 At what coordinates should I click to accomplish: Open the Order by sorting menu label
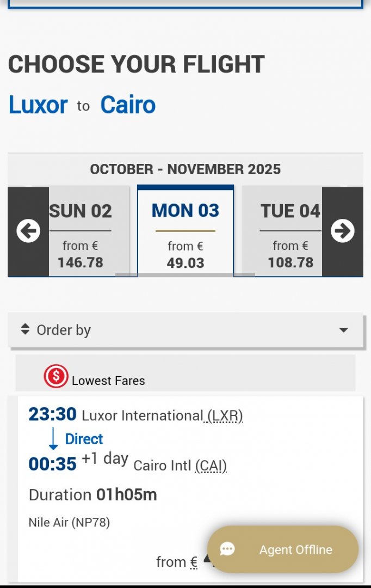(x=64, y=330)
